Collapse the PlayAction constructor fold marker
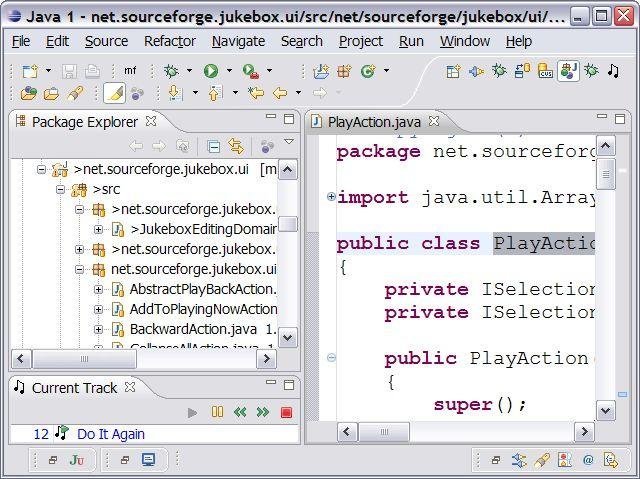This screenshot has width=640, height=479. coord(331,358)
